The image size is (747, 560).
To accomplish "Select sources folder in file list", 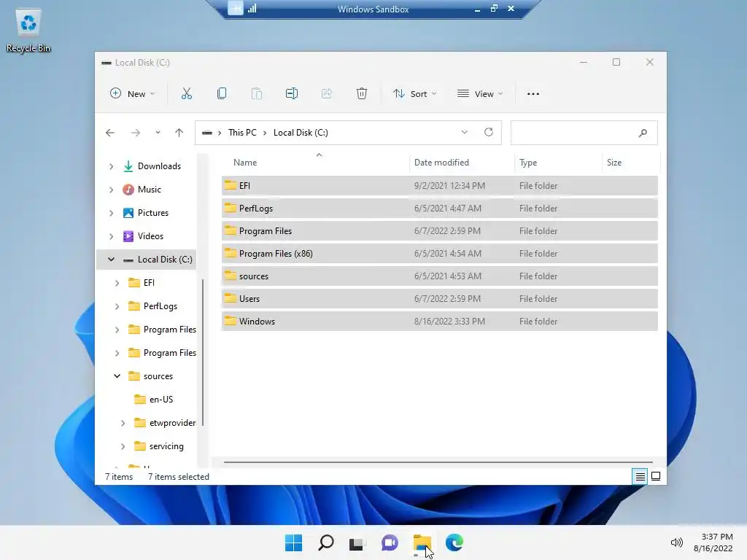I will pos(439,276).
